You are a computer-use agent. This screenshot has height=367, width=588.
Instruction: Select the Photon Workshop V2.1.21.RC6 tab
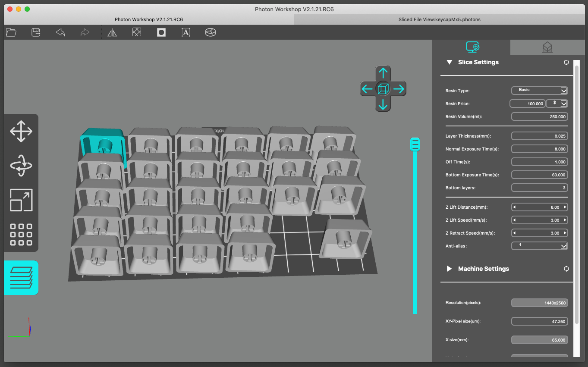149,19
